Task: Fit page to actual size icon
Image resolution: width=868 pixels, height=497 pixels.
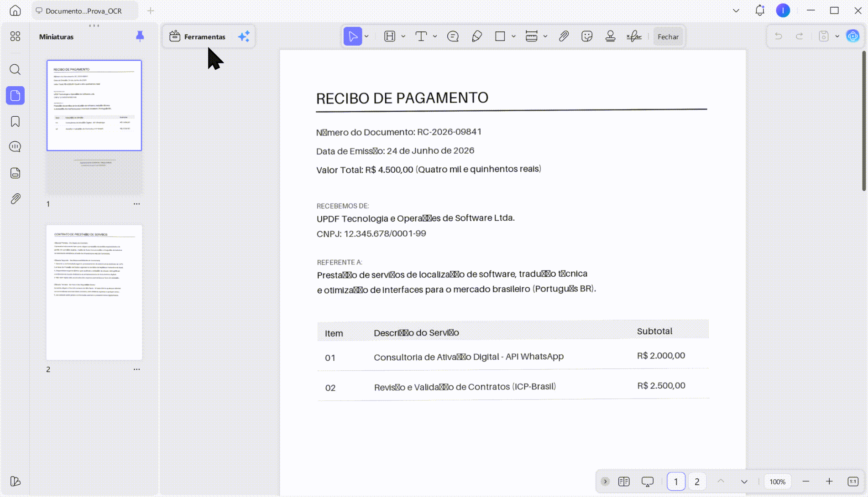Action: pyautogui.click(x=853, y=481)
